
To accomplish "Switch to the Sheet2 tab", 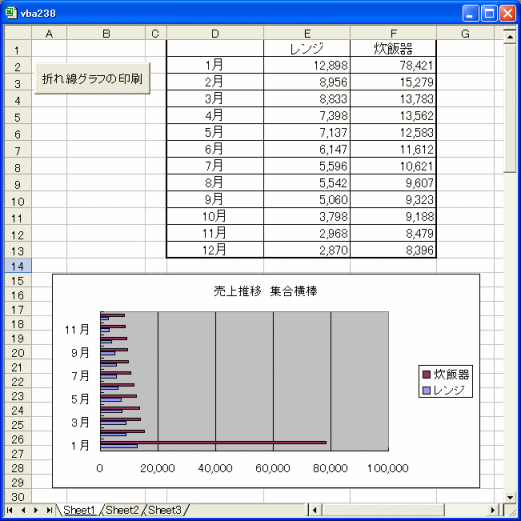I will (122, 510).
